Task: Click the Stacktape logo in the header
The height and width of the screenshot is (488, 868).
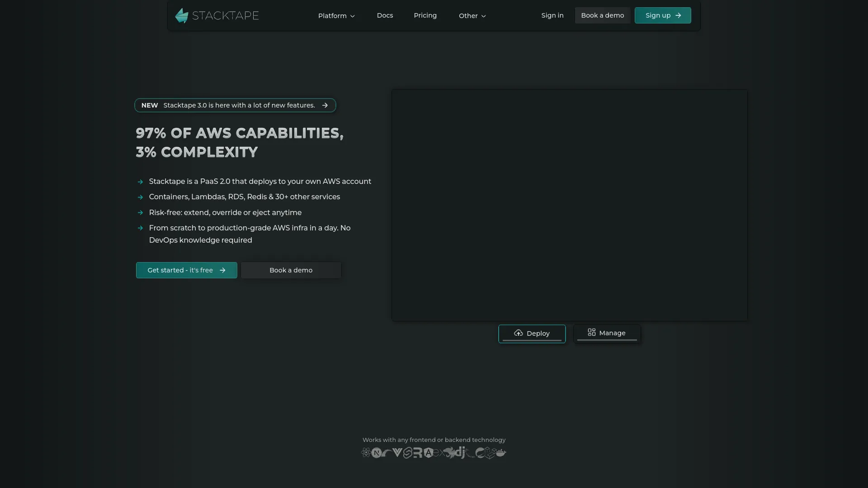Action: click(217, 15)
